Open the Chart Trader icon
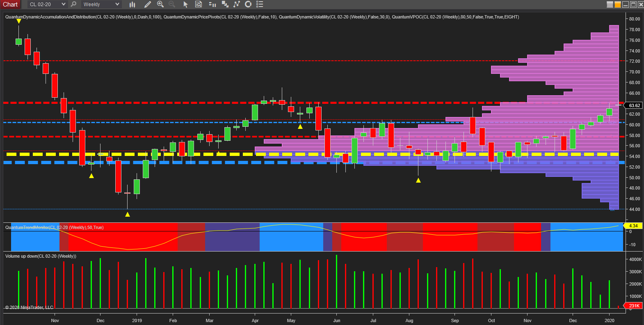The width and height of the screenshot is (644, 325). [212, 4]
